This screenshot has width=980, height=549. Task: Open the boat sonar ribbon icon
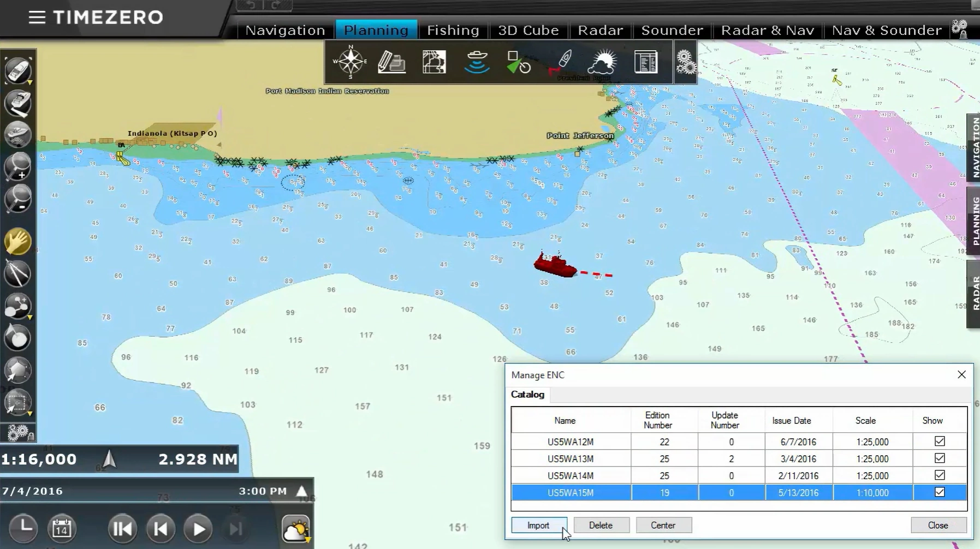point(477,62)
